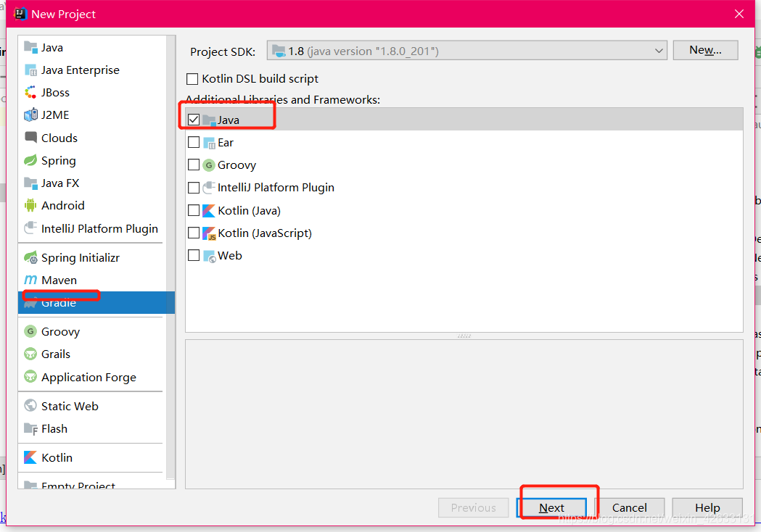Check the Groovy framework checkbox
This screenshot has width=761, height=532.
click(194, 165)
